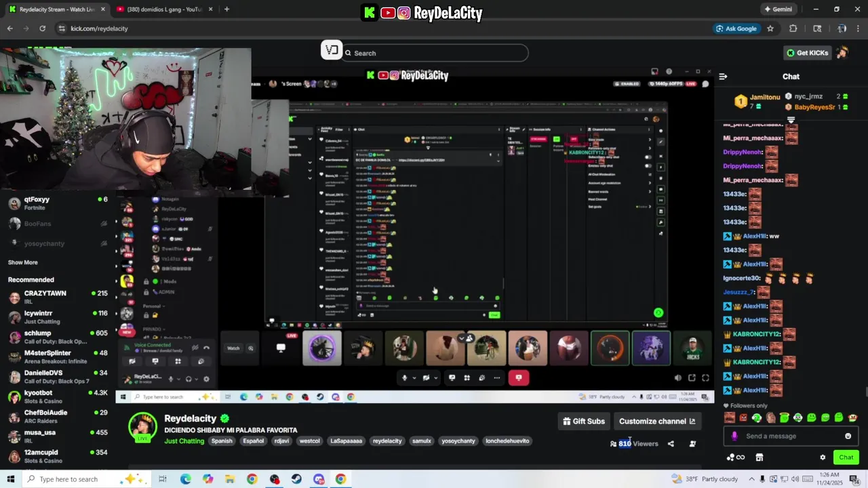The width and height of the screenshot is (868, 488).
Task: Open the emoji picker in message box
Action: 848,436
